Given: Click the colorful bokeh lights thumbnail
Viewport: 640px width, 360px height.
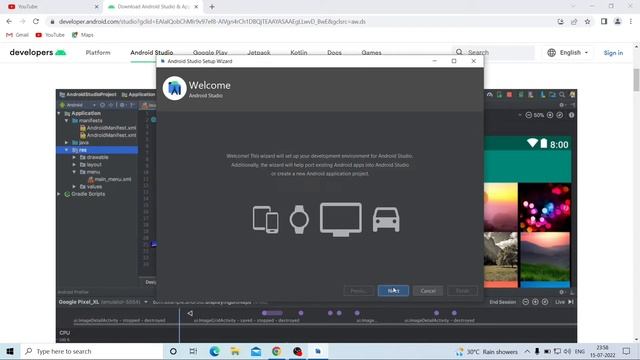Looking at the screenshot, I should click(544, 207).
